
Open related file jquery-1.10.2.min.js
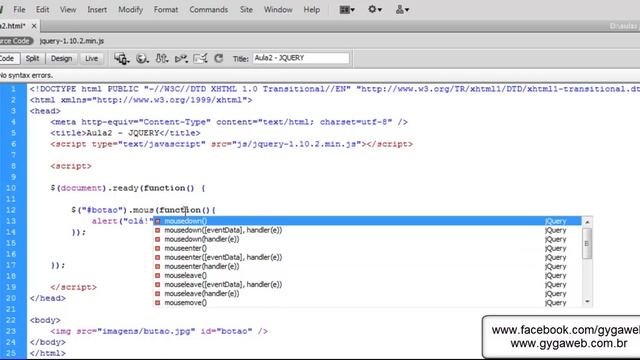point(72,41)
